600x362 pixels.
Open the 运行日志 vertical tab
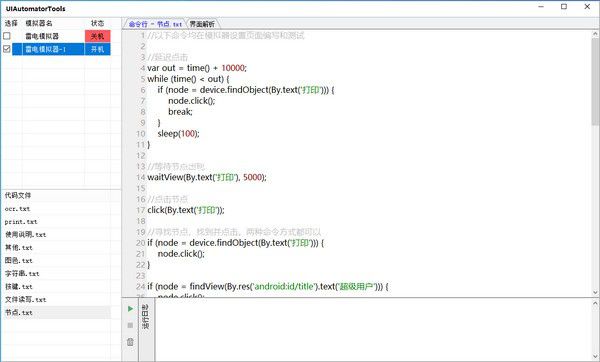tap(146, 317)
